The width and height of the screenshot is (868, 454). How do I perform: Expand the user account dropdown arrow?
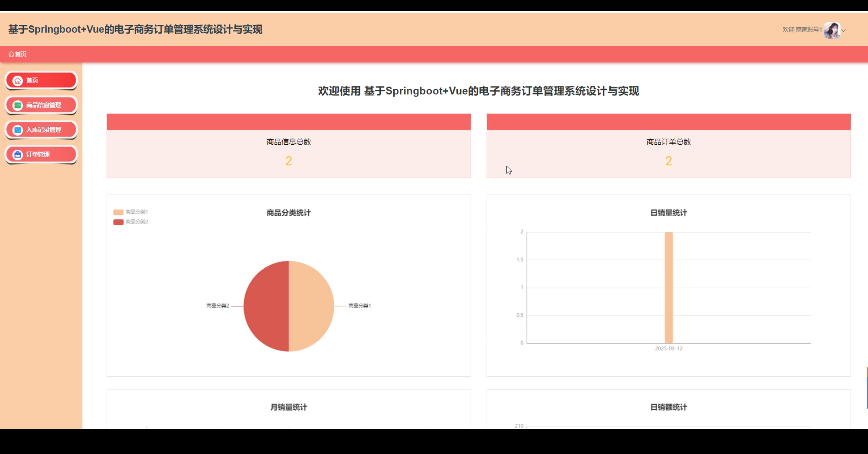844,30
